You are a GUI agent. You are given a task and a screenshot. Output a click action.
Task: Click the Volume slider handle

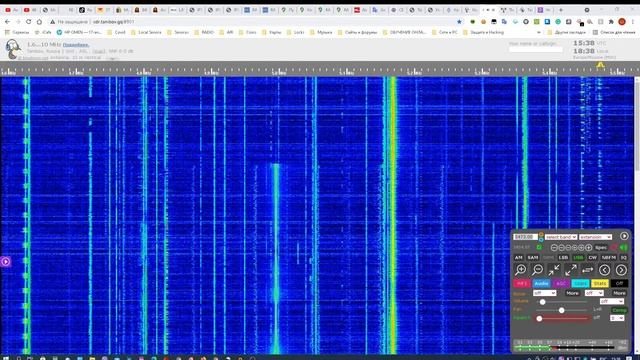pos(542,302)
